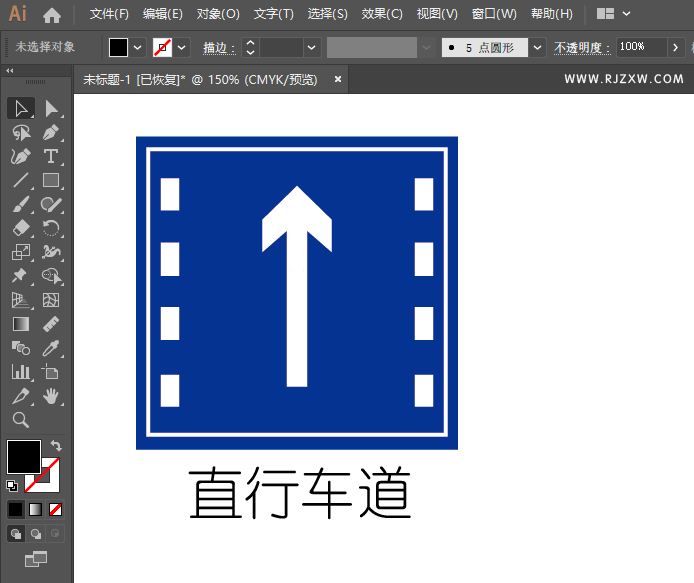The height and width of the screenshot is (583, 694).
Task: Select the Scale tool
Action: (x=20, y=252)
